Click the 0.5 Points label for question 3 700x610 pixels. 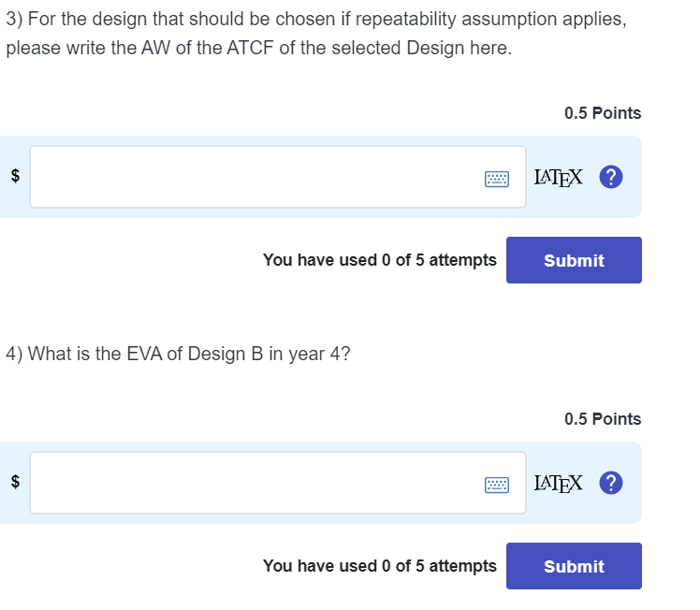603,113
